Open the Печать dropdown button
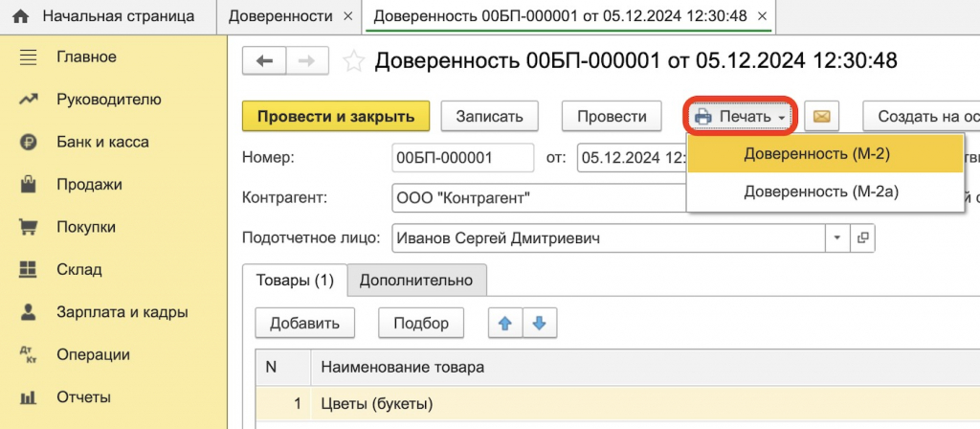 [741, 116]
